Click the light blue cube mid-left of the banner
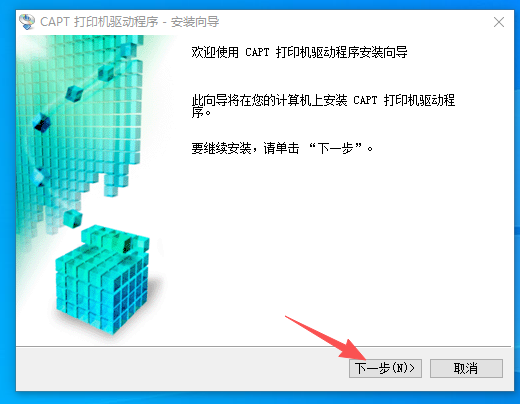 click(39, 177)
